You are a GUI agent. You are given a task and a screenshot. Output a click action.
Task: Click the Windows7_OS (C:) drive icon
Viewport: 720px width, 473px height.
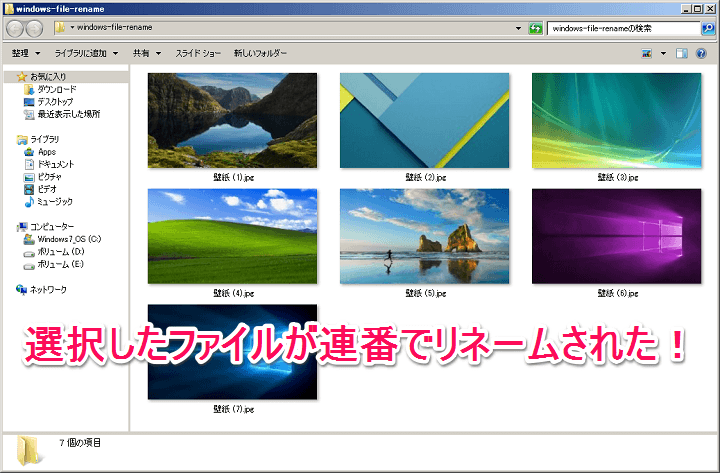tap(29, 239)
